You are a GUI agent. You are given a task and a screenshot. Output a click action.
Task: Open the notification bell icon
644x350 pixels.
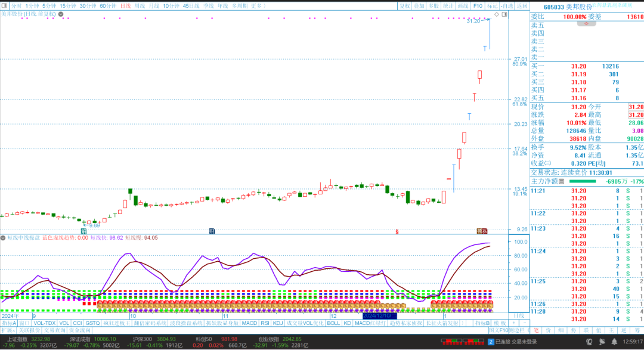pyautogui.click(x=614, y=342)
